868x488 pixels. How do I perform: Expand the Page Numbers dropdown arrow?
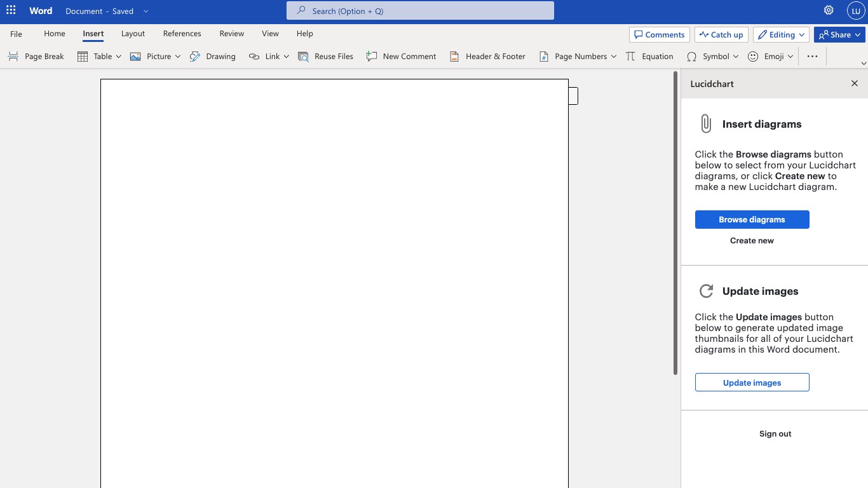point(614,57)
